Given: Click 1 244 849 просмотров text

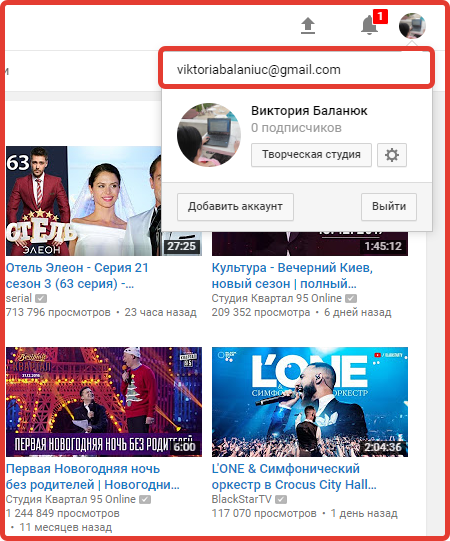Looking at the screenshot, I should 63,513.
